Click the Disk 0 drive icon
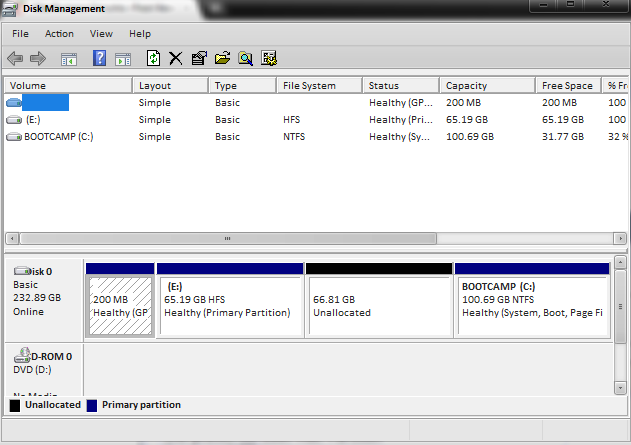The width and height of the screenshot is (631, 445). (x=22, y=271)
